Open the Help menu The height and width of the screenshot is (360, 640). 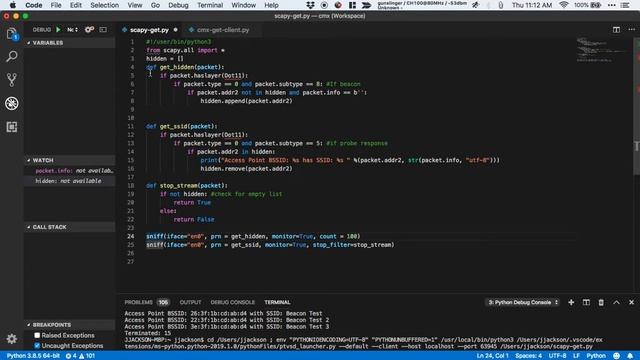tap(271, 5)
